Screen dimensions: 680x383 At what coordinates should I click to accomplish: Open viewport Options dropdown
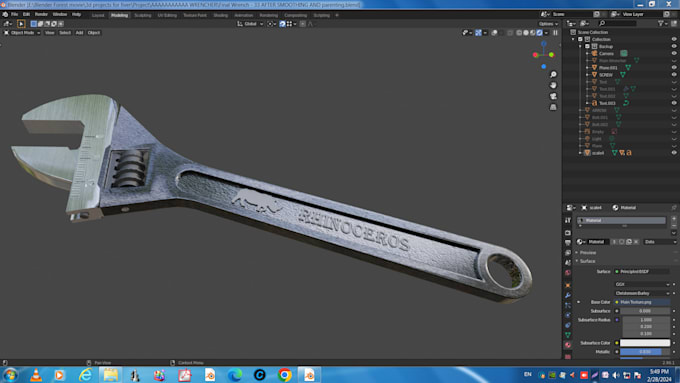click(x=548, y=24)
